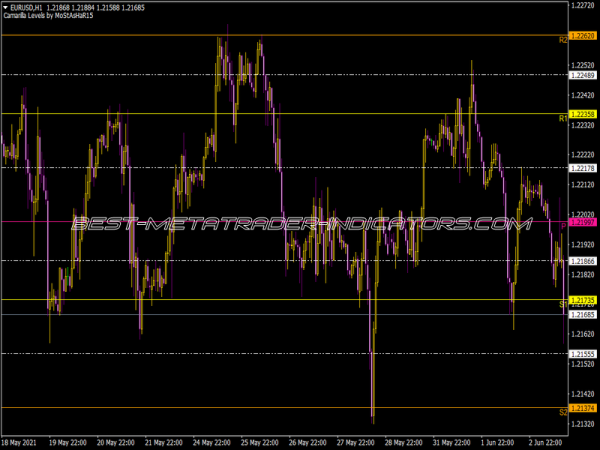Click the 27 May 22:00 time label
The width and height of the screenshot is (600, 450).
[x=355, y=440]
